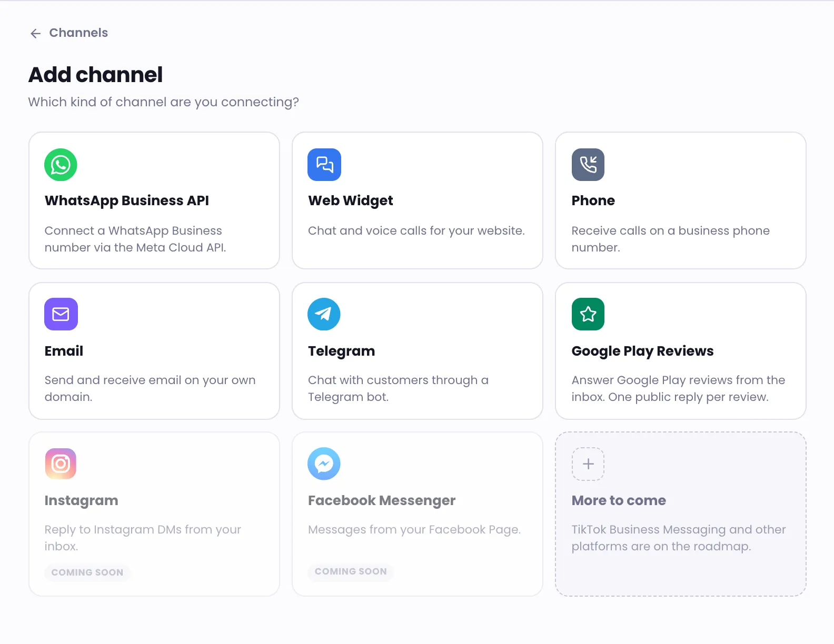Open the Email channel title
Viewport: 834px width, 644px height.
pos(64,351)
